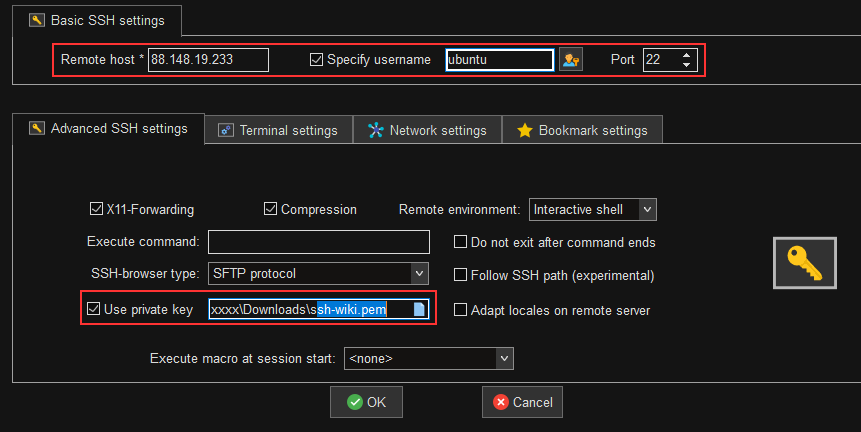
Task: Open the Bookmark settings tab
Action: pos(582,130)
